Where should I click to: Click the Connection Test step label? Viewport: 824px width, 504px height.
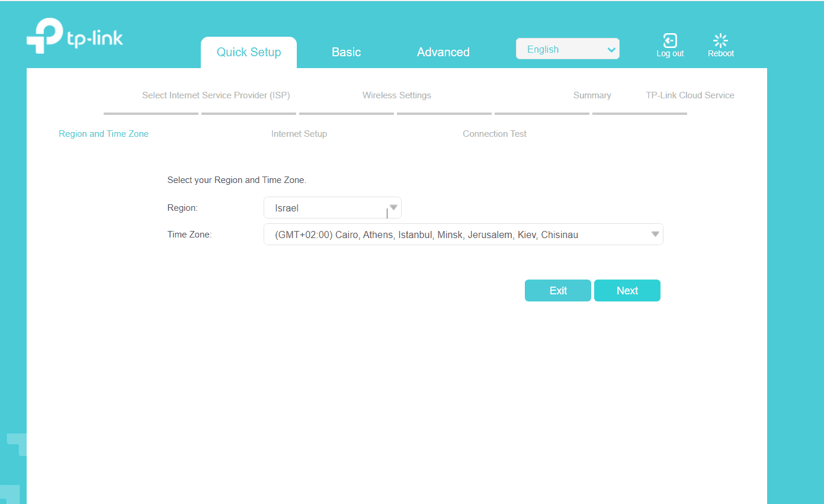coord(495,134)
